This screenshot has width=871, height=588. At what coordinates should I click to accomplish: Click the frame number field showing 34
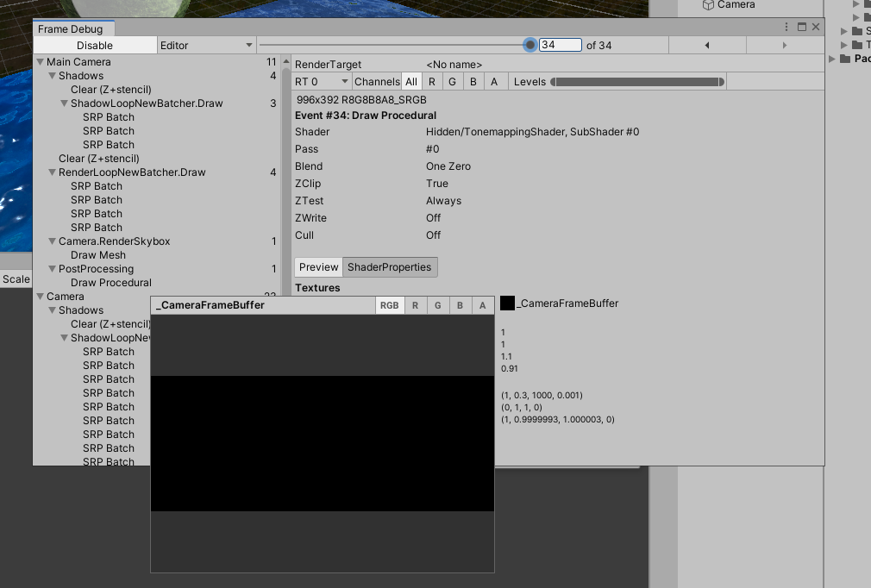[x=561, y=44]
